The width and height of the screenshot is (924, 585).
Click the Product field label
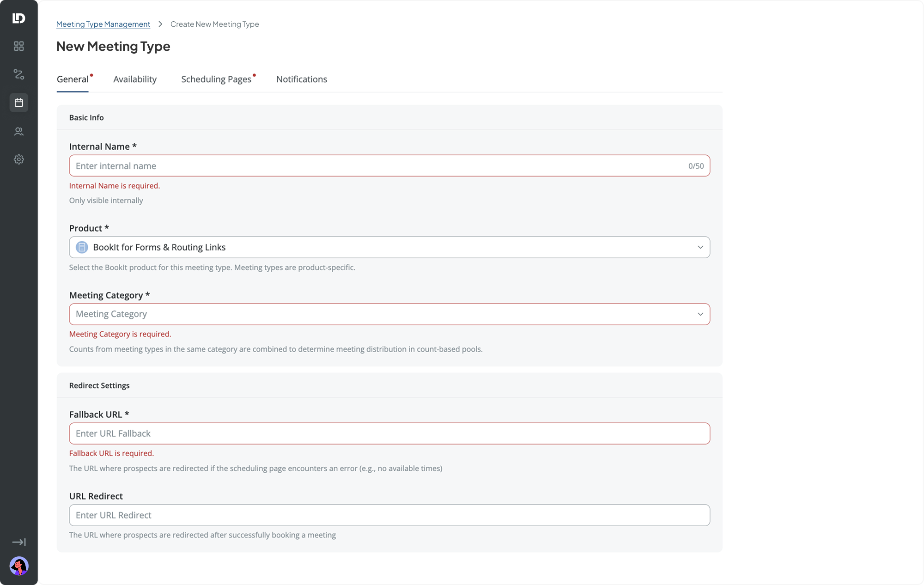click(x=89, y=228)
